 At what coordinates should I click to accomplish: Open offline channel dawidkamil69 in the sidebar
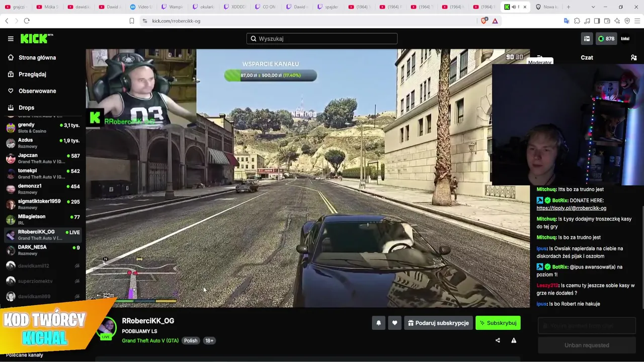click(x=43, y=296)
